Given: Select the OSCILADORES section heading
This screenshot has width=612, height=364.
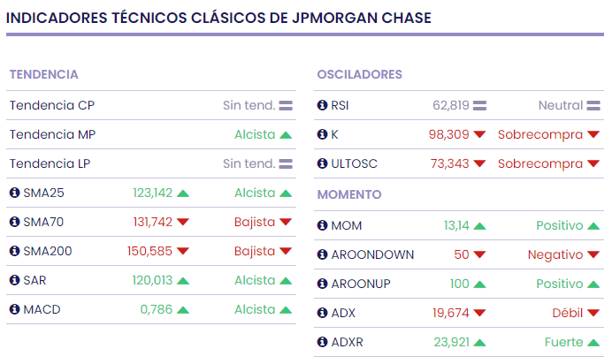Looking at the screenshot, I should coord(360,74).
